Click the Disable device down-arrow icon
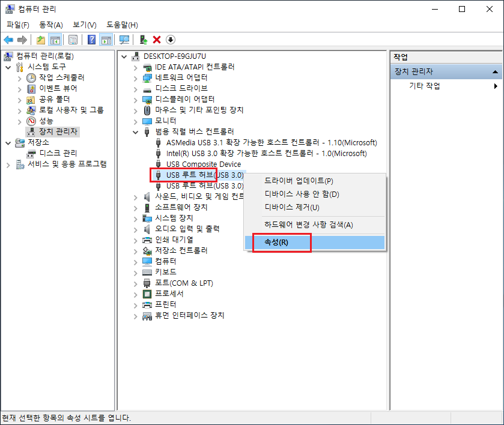This screenshot has width=504, height=425. [x=171, y=40]
